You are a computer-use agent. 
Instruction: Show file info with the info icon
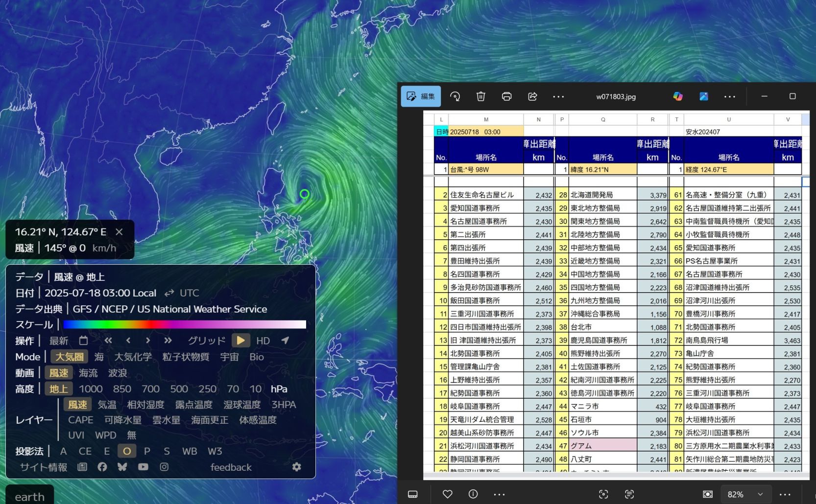tap(473, 494)
